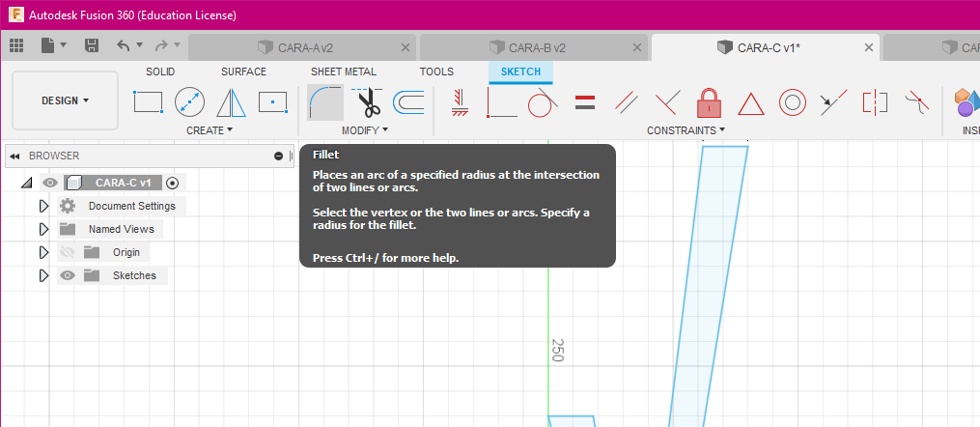Open the undo history dropdown arrow
Screen dimensions: 980x427
tap(139, 45)
